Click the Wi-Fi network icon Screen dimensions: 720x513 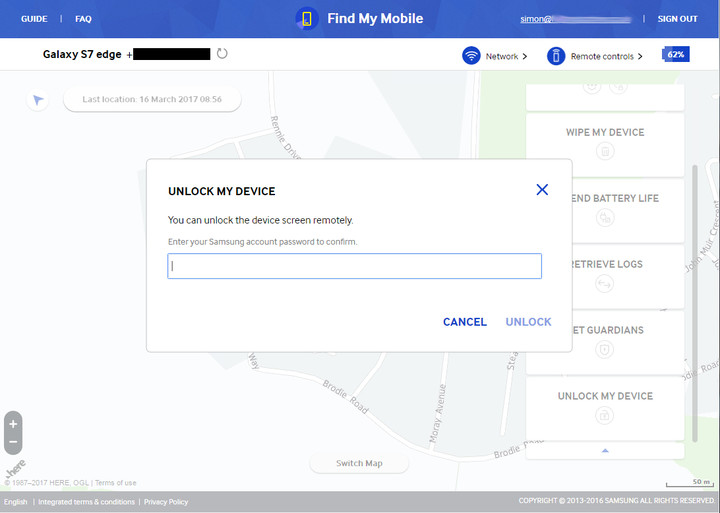point(471,56)
